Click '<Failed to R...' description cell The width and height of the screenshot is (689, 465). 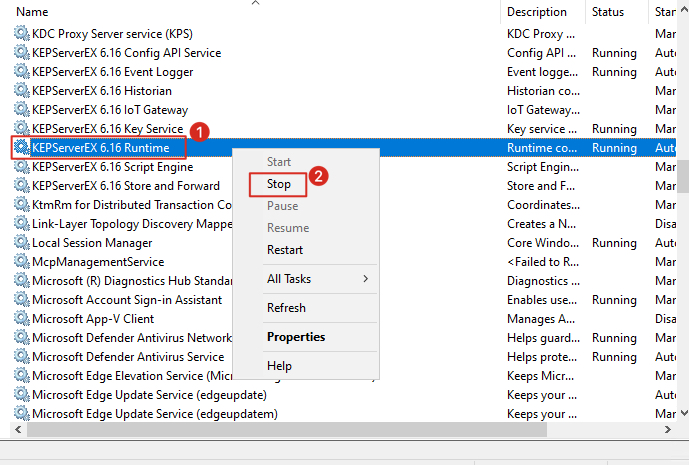543,262
